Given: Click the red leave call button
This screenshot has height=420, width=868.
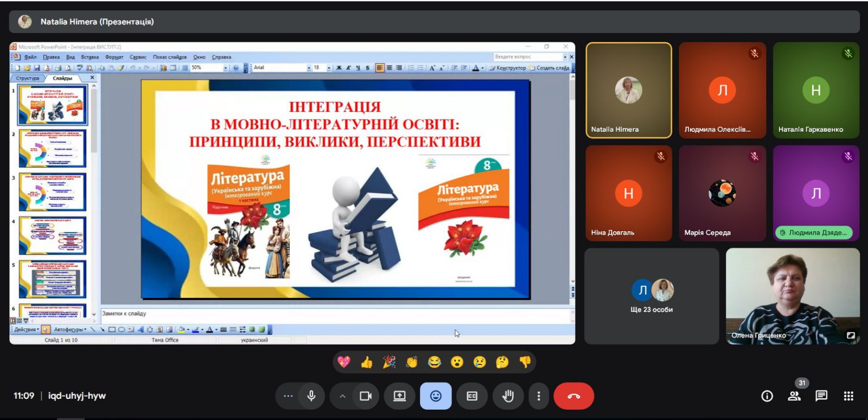Looking at the screenshot, I should click(x=573, y=396).
